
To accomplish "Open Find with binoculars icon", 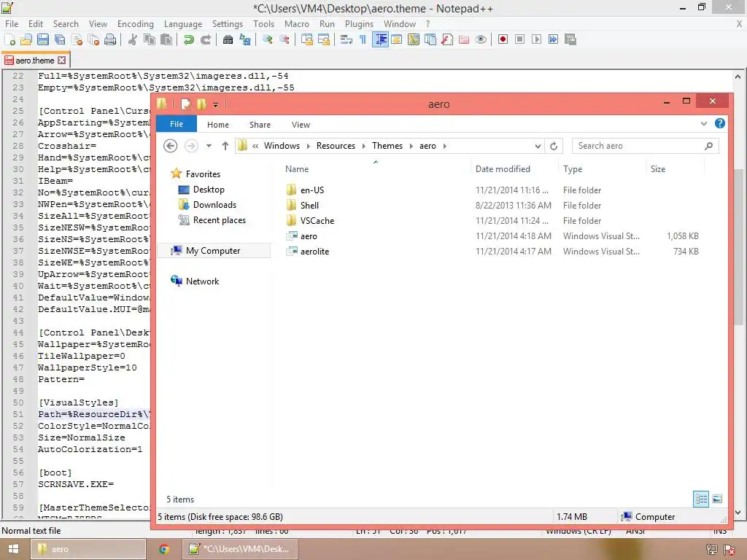I will pyautogui.click(x=228, y=39).
